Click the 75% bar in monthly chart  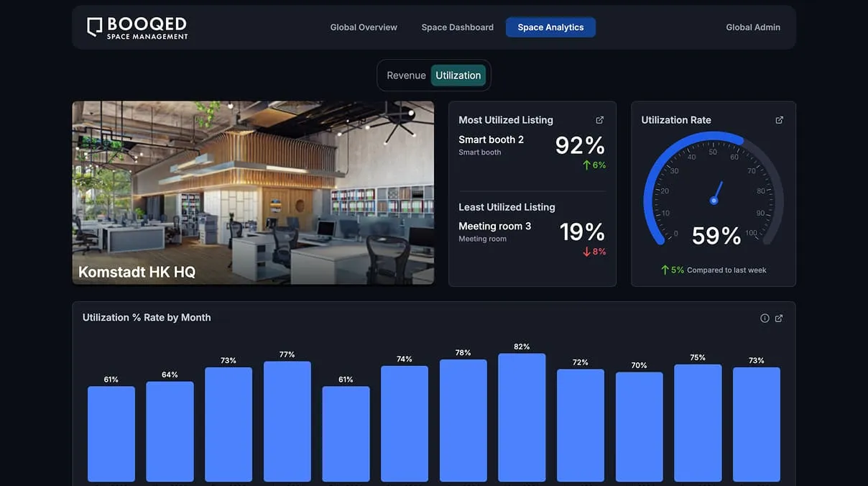point(698,423)
